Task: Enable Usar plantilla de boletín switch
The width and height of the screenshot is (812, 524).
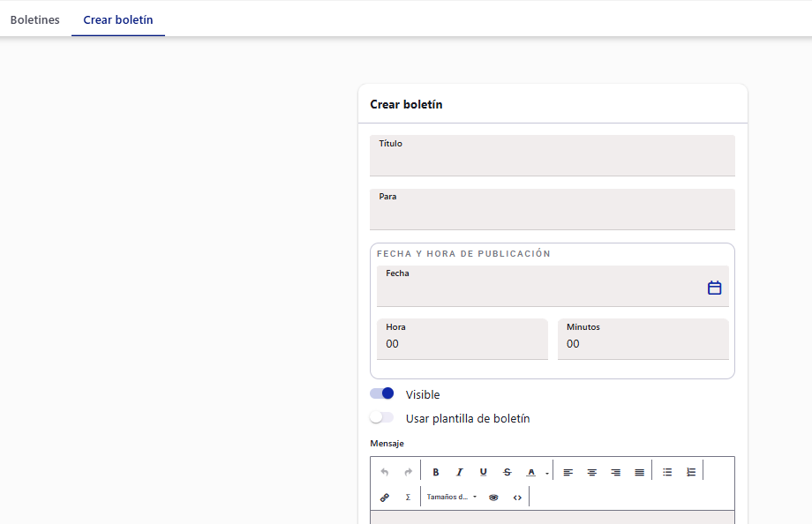Action: [382, 417]
